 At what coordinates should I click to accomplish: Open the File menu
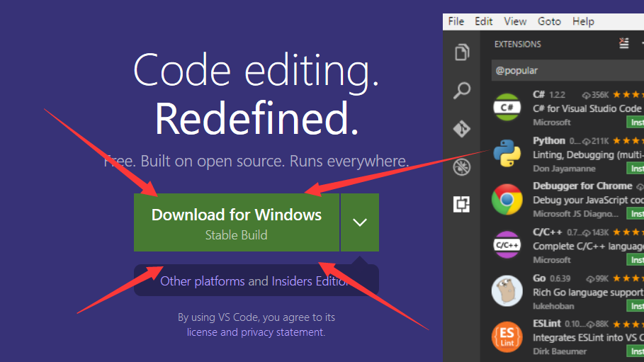(x=456, y=21)
